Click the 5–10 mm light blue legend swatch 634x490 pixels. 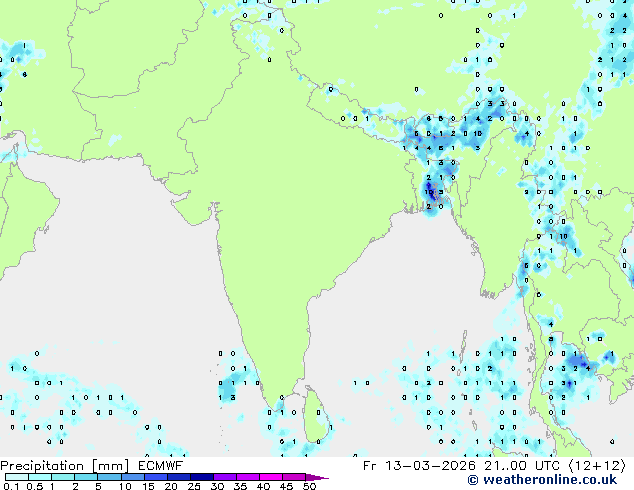pos(109,477)
